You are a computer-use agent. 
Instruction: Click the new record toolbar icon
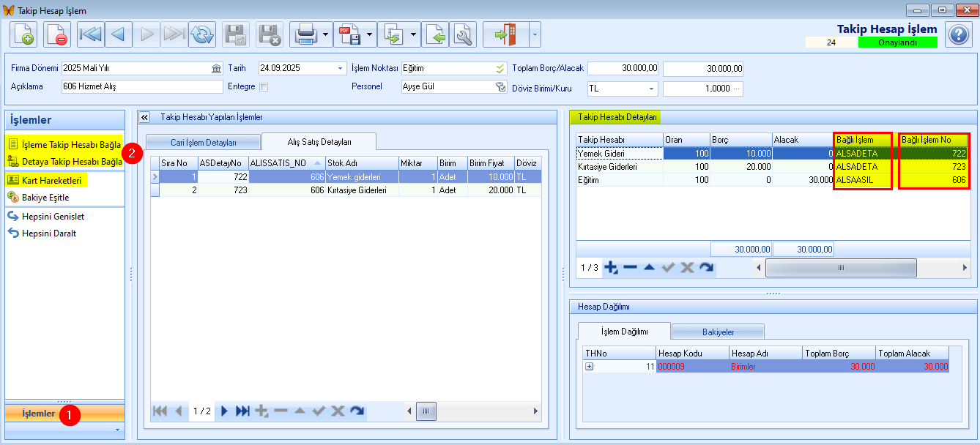[x=23, y=34]
